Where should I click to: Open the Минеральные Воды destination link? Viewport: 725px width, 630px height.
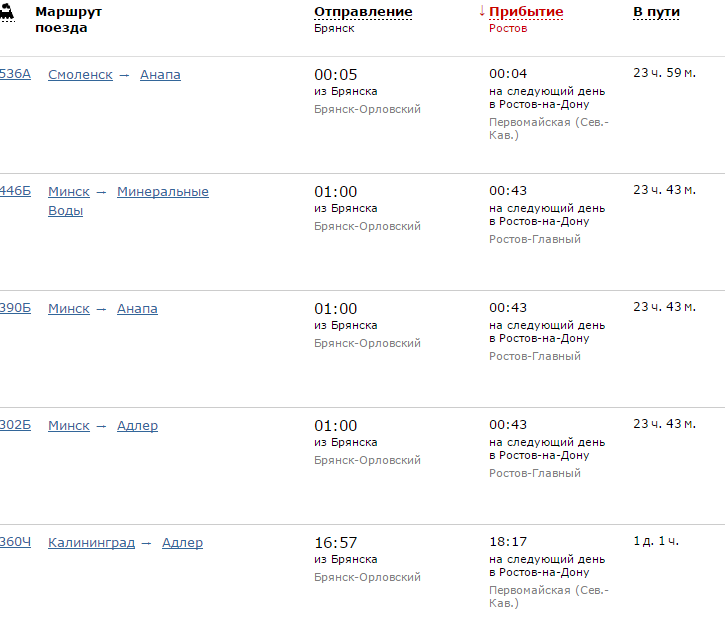[162, 192]
